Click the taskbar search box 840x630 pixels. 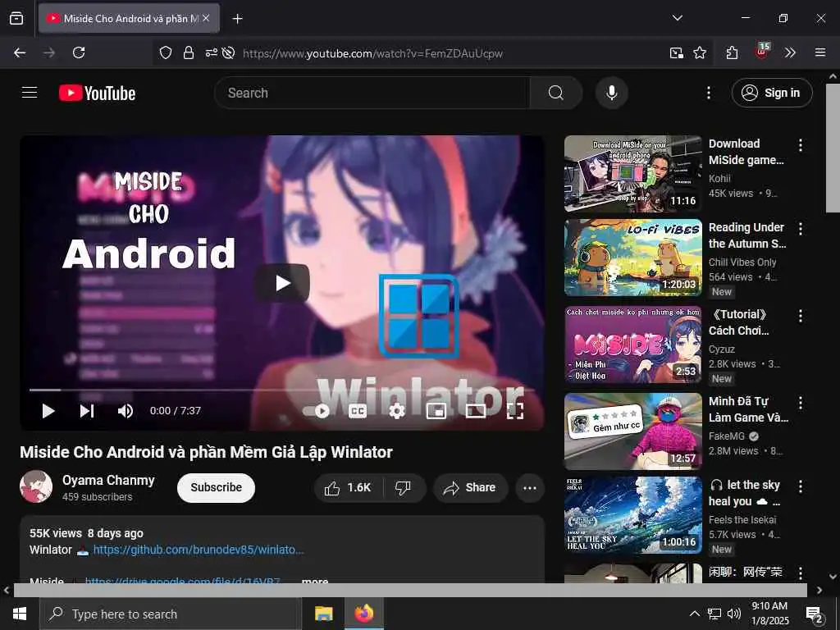pyautogui.click(x=171, y=614)
